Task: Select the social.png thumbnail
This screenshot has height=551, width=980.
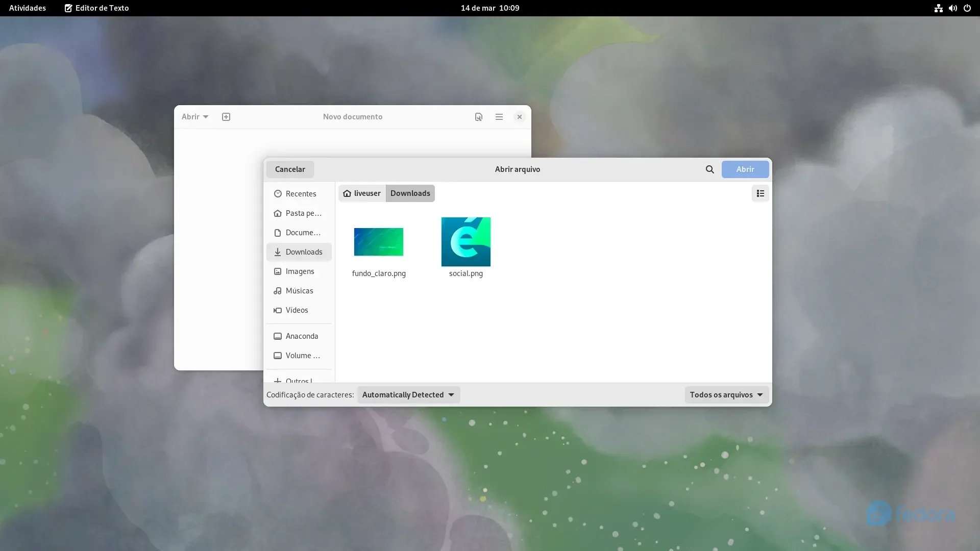Action: click(x=466, y=242)
